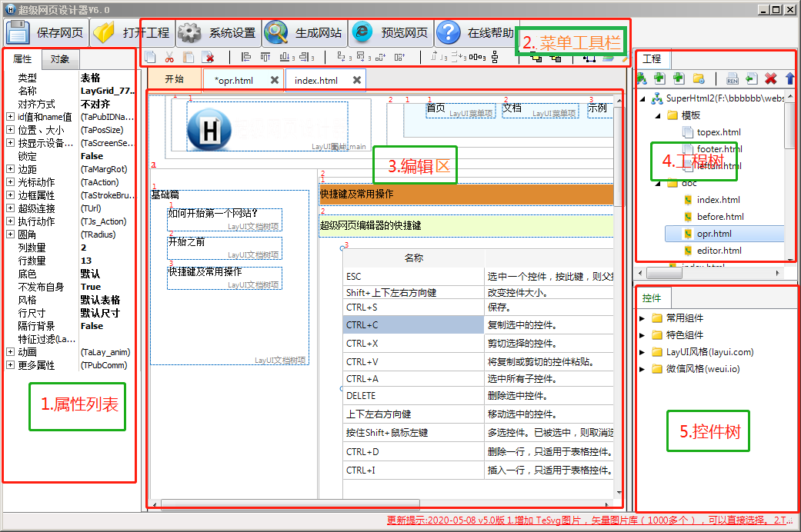Click the page icon with green left arrow
Image resolution: width=801 pixels, height=532 pixels.
(x=752, y=78)
